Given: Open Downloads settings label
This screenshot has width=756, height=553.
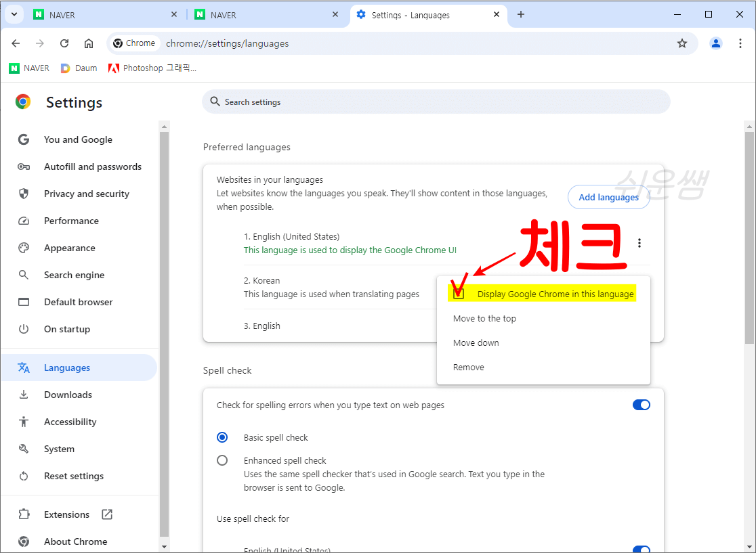Looking at the screenshot, I should point(68,395).
